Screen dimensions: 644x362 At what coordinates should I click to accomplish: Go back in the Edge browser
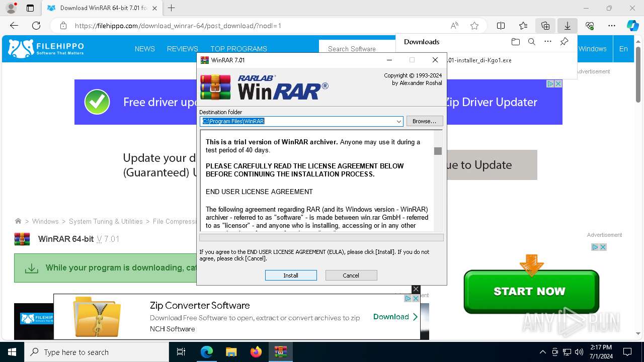click(14, 26)
